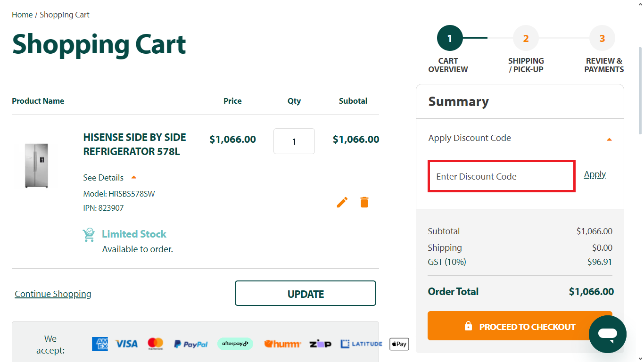
Task: Collapse the Apply Discount Code section
Action: point(609,139)
